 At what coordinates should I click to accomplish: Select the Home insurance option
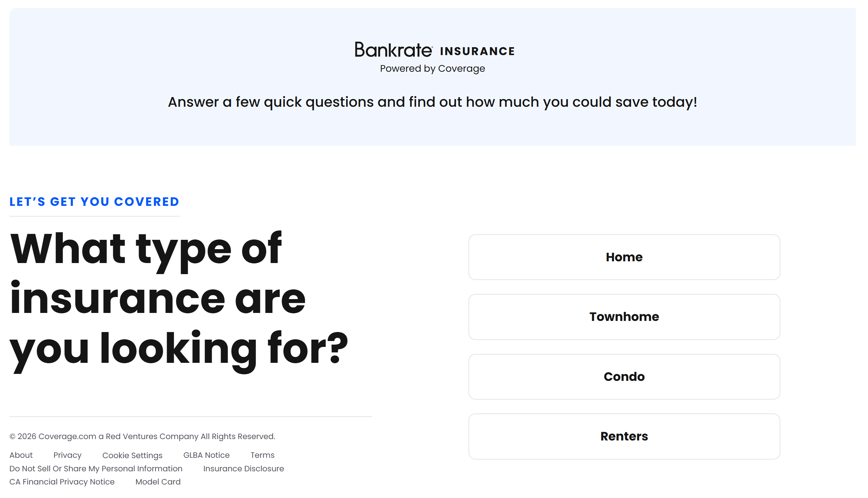pyautogui.click(x=624, y=257)
